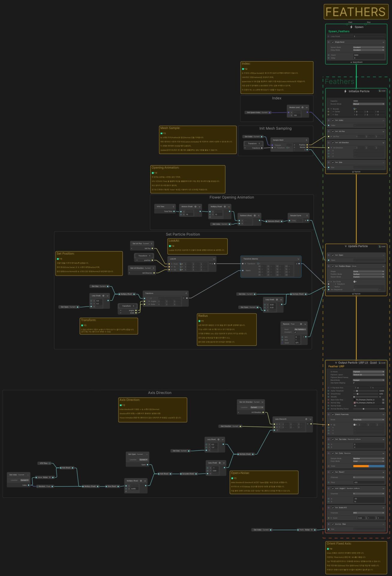
Task: Click the Initialize Particle lightning icon
Action: (345, 91)
